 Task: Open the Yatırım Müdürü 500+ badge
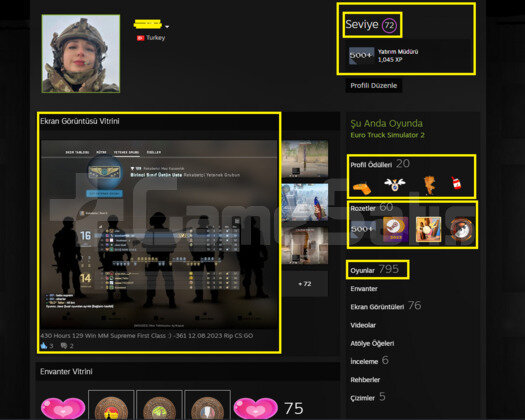tap(362, 55)
